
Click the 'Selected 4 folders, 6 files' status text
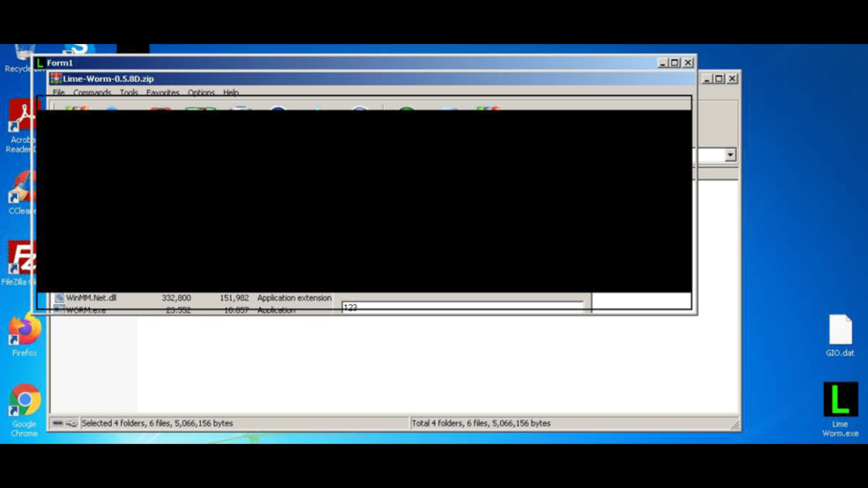(x=157, y=424)
